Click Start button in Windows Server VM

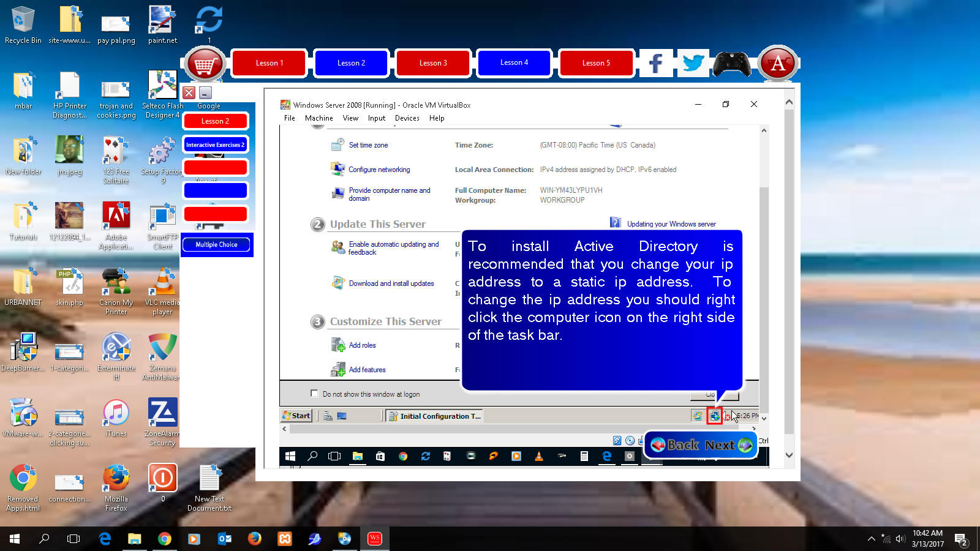(x=296, y=416)
